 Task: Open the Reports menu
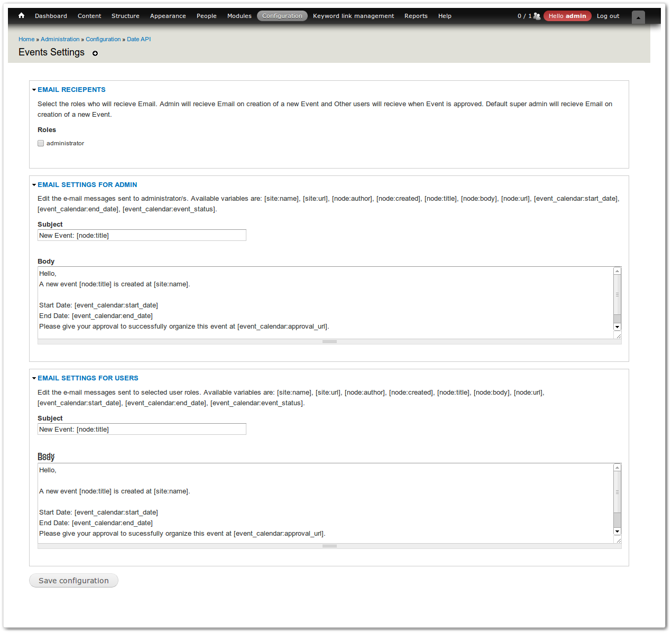[x=416, y=16]
